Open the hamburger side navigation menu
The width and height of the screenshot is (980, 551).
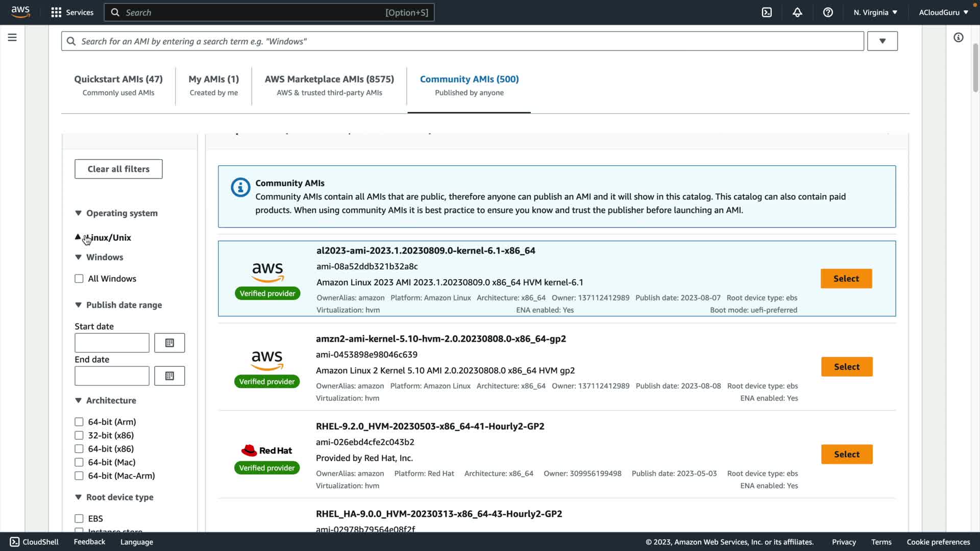pos(12,38)
